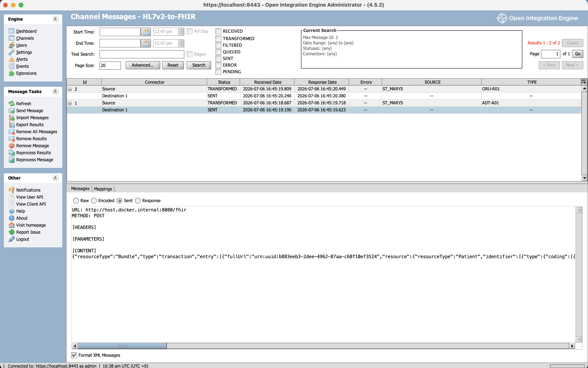
Task: Click the Page Size field
Action: (110, 65)
